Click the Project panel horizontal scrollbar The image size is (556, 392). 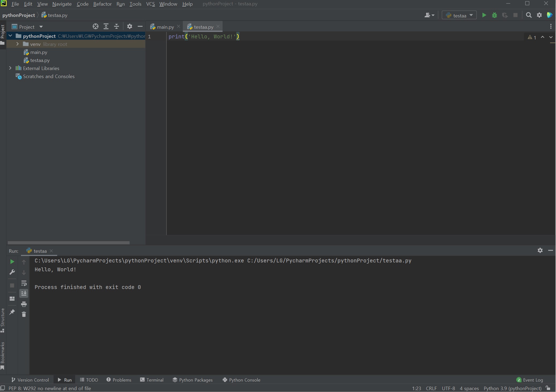coord(68,243)
